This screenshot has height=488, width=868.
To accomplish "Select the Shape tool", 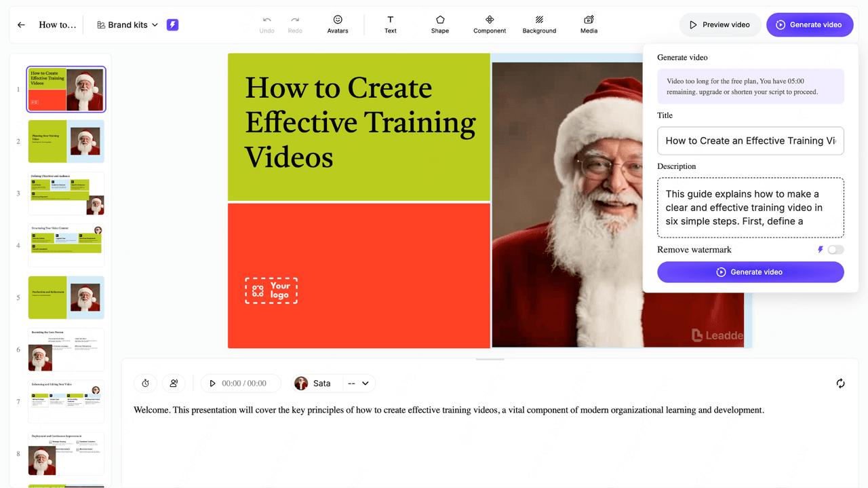I will click(440, 24).
